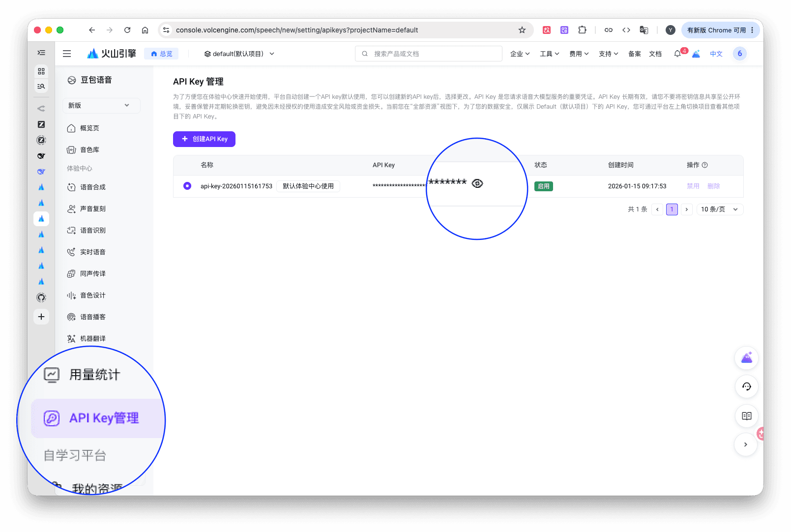The height and width of the screenshot is (532, 791).
Task: Open the floating documentation book icon
Action: [747, 416]
